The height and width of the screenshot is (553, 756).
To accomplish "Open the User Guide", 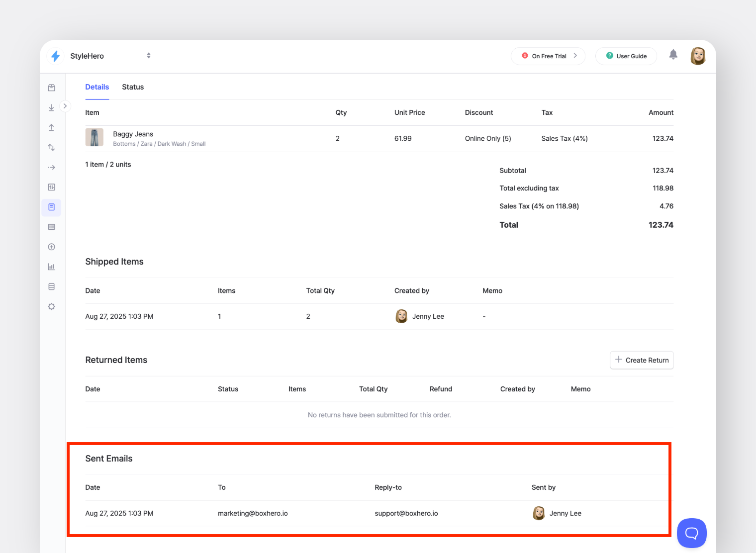I will pos(626,56).
